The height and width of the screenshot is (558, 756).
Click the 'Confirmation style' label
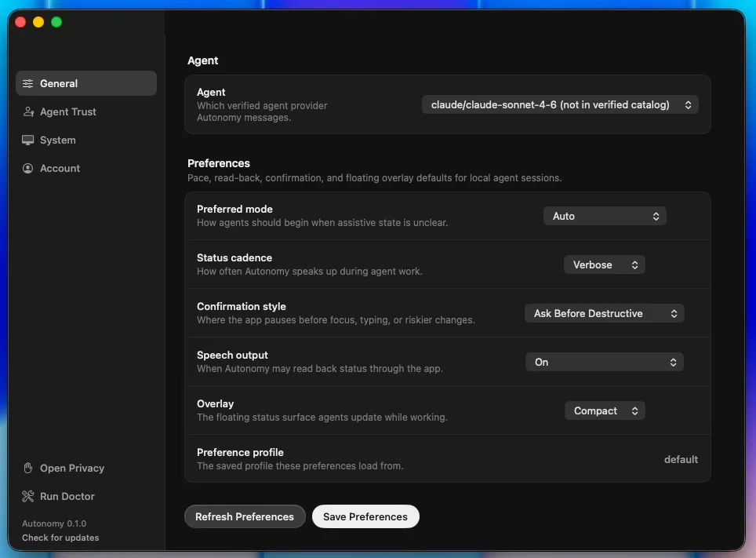click(x=241, y=307)
